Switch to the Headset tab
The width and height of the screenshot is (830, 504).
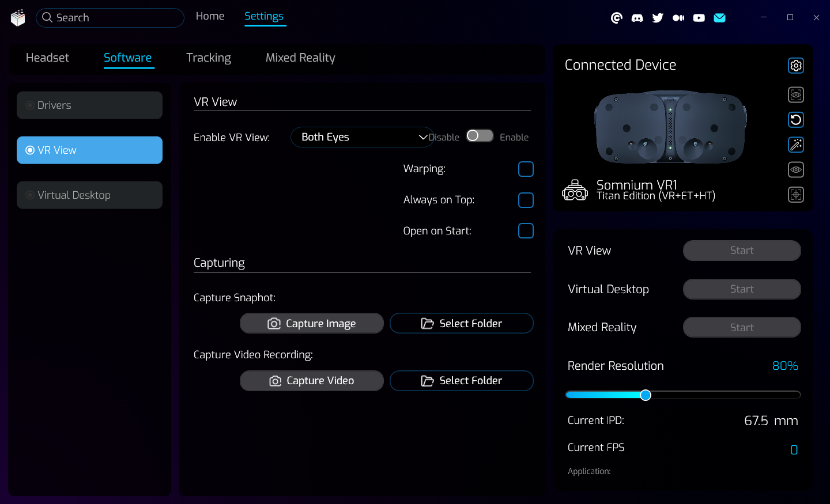point(47,58)
